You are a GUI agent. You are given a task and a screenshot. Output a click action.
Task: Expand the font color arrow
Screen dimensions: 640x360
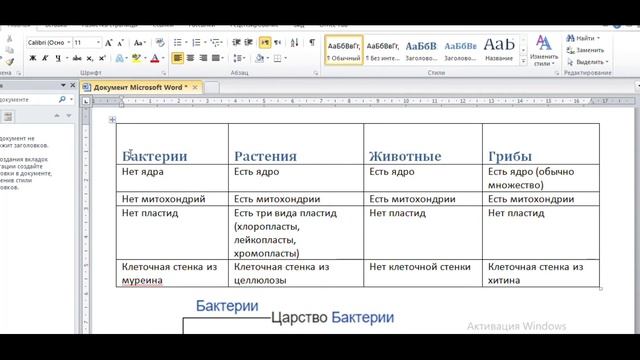163,58
